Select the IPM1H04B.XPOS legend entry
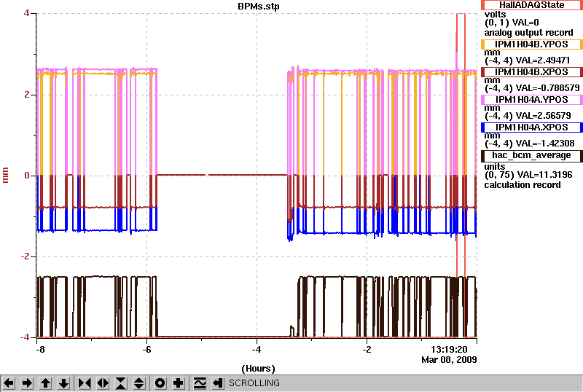The width and height of the screenshot is (583, 392). (x=532, y=72)
